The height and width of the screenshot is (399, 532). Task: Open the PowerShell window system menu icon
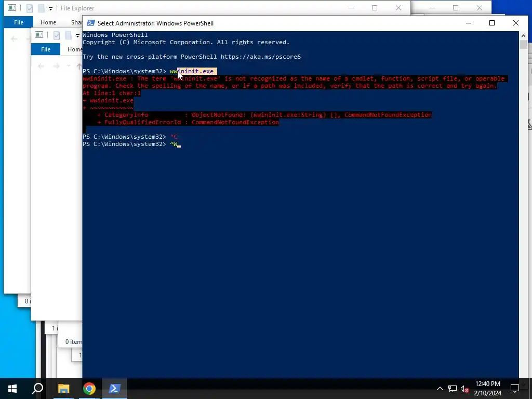point(90,23)
